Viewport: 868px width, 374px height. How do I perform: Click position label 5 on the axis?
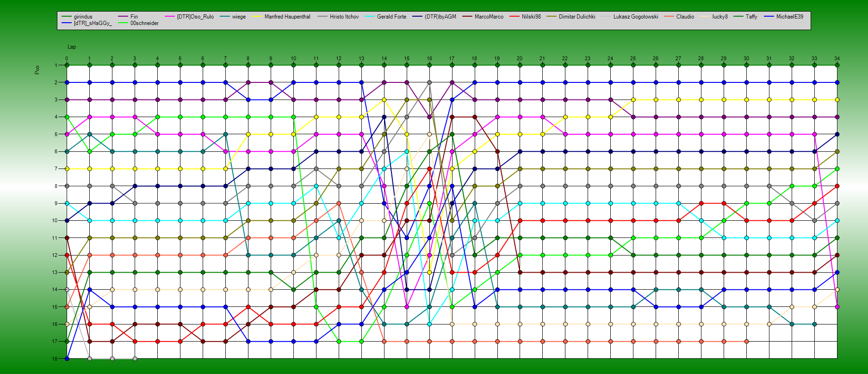56,134
